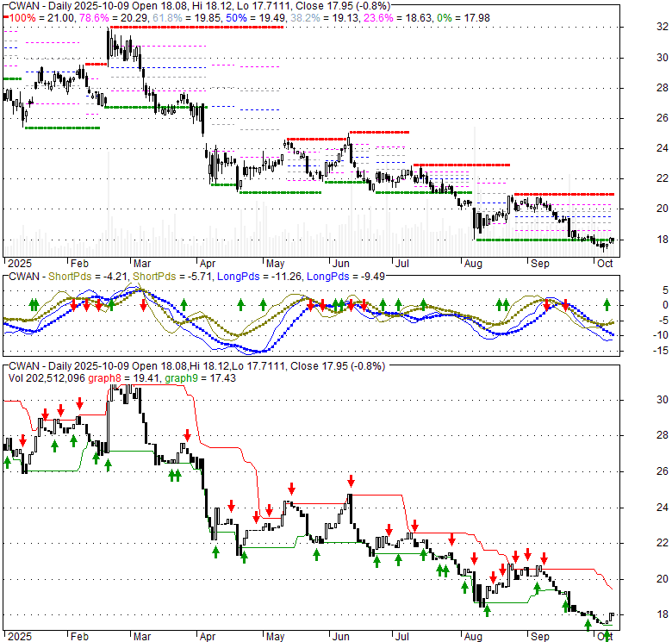
Task: Click the 'Aug' month label on top chart
Action: pos(473,263)
